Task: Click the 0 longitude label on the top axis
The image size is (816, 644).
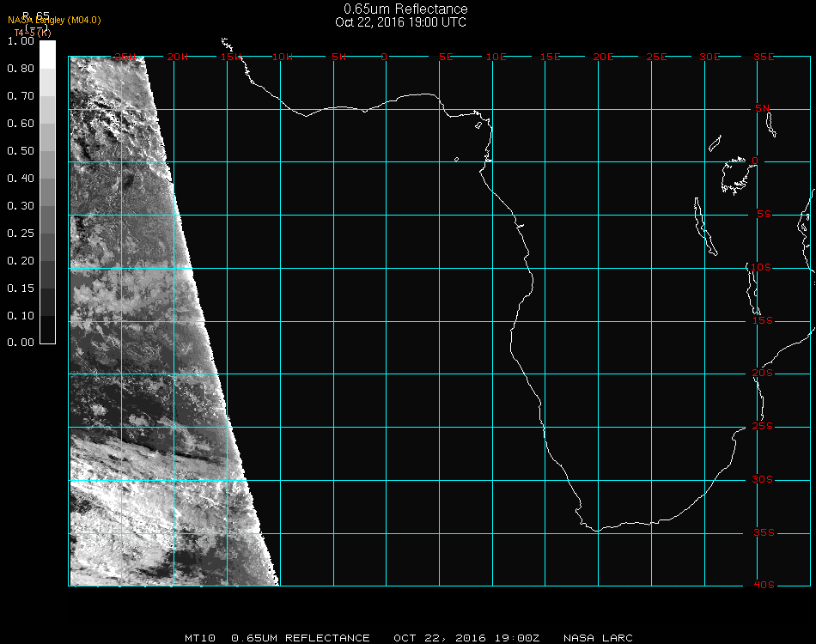Action: pos(384,57)
